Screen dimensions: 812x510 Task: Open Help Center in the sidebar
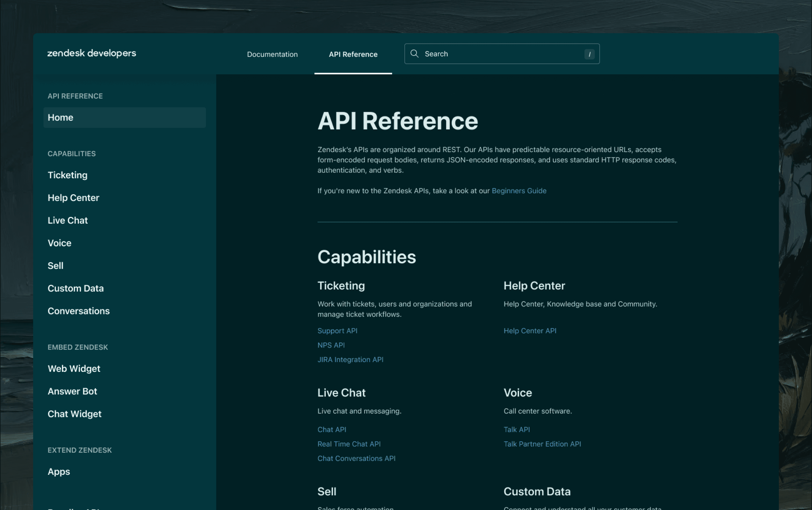tap(74, 198)
